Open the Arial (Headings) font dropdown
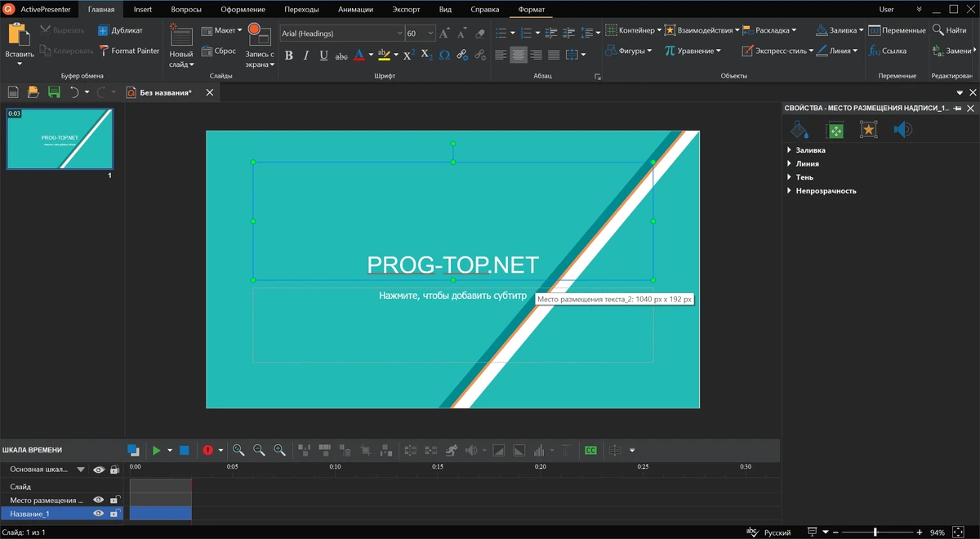Image resolution: width=980 pixels, height=539 pixels. pos(399,33)
